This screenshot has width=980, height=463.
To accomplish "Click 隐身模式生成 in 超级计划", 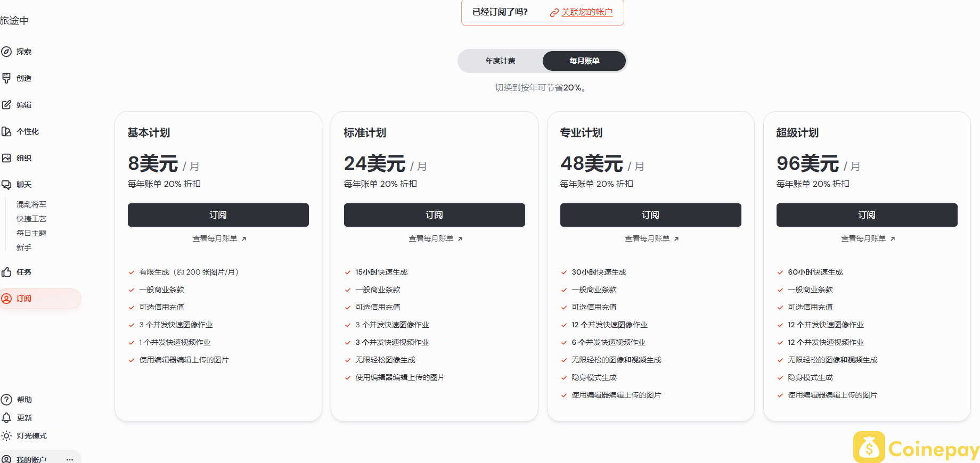I will point(810,377).
